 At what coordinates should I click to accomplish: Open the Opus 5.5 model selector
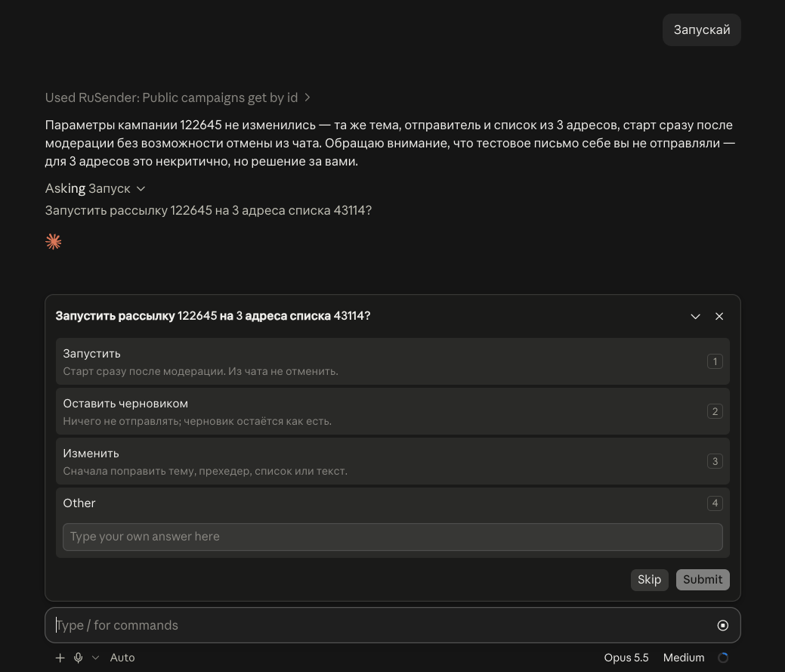[626, 658]
